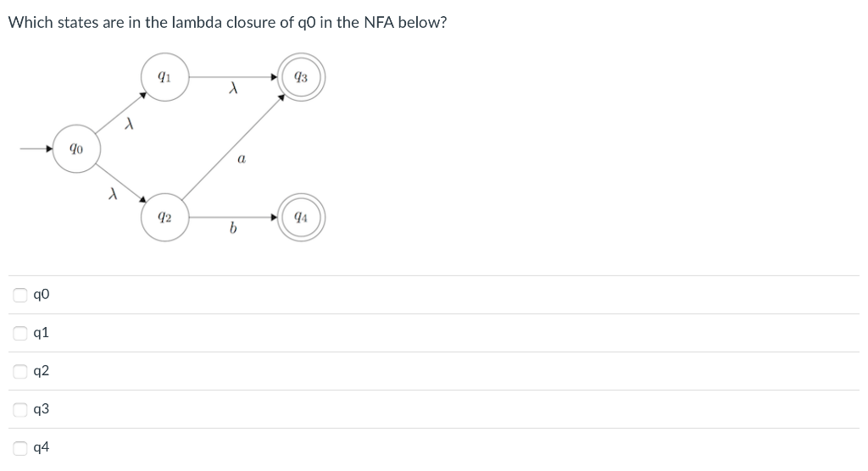Click the q3 option label text

pos(42,409)
